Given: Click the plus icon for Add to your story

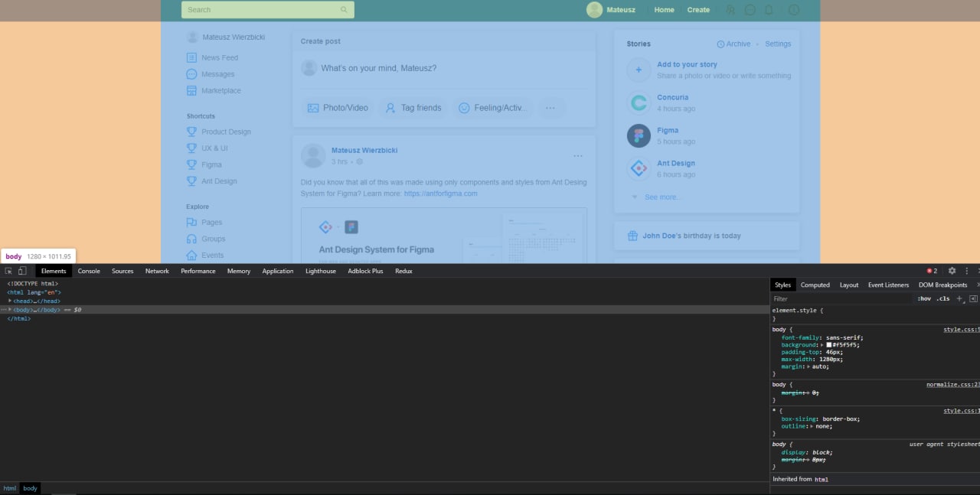Looking at the screenshot, I should (639, 70).
